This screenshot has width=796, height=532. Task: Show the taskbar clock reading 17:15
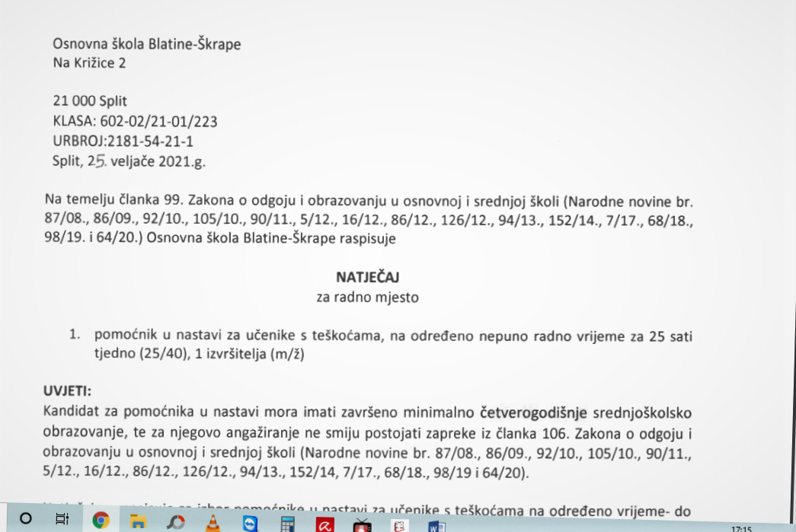pos(742,529)
